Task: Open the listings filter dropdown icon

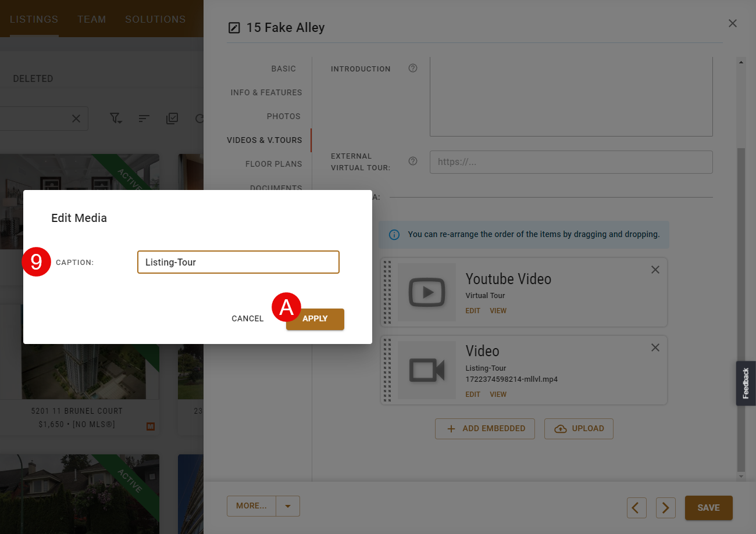Action: [x=116, y=119]
